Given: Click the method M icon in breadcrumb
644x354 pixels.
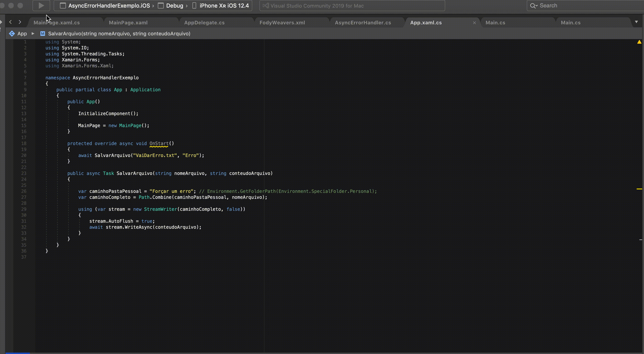Looking at the screenshot, I should click(x=43, y=34).
